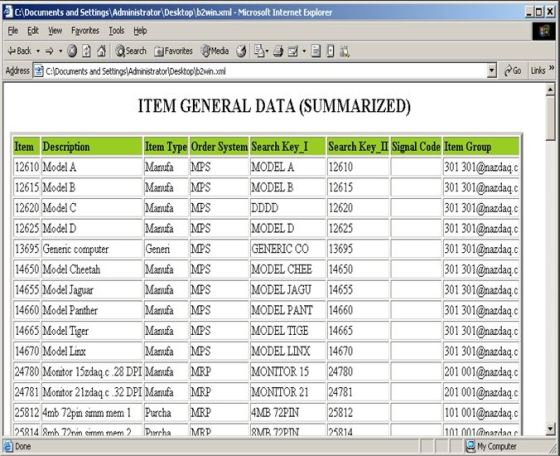Open the History toolbar icon
Screen dimensions: 560x456
point(241,51)
